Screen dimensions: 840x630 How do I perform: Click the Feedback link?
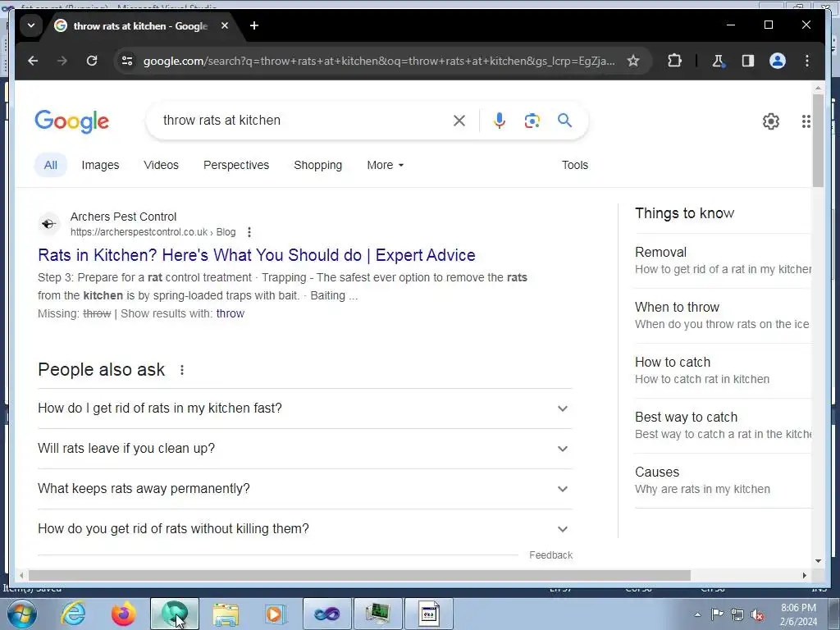(x=550, y=555)
